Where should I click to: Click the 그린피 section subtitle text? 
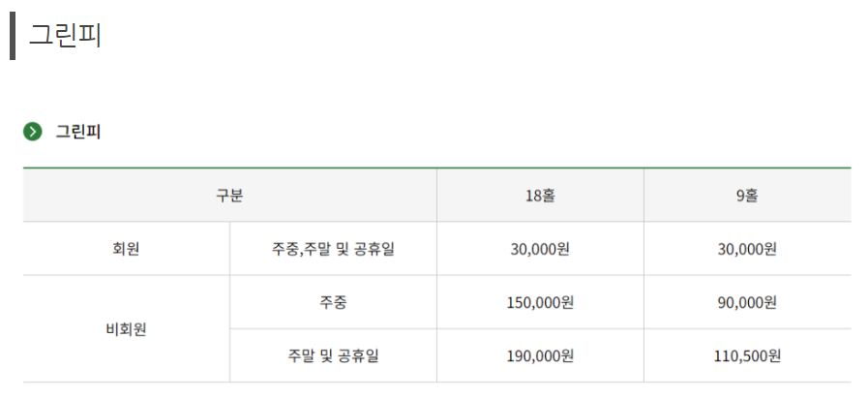[77, 132]
